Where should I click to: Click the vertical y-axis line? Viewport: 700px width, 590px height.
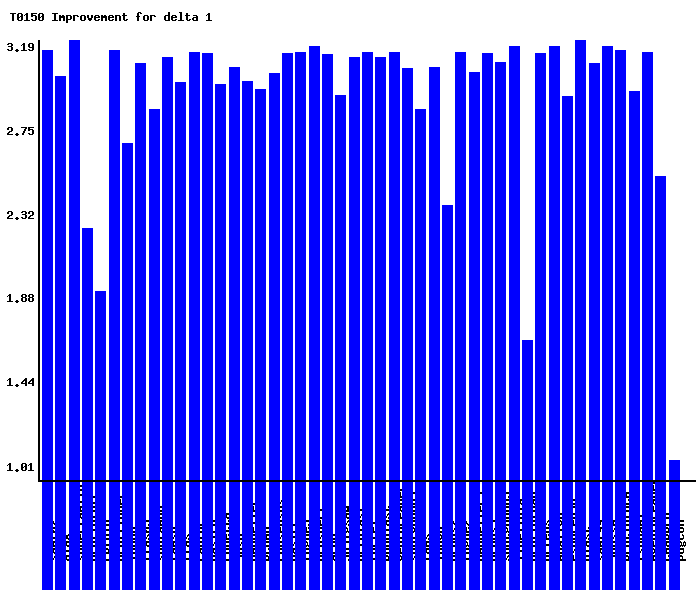point(39,260)
